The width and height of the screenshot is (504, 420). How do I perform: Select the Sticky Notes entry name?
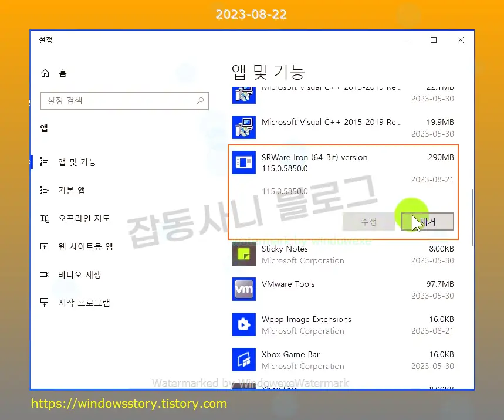point(285,249)
